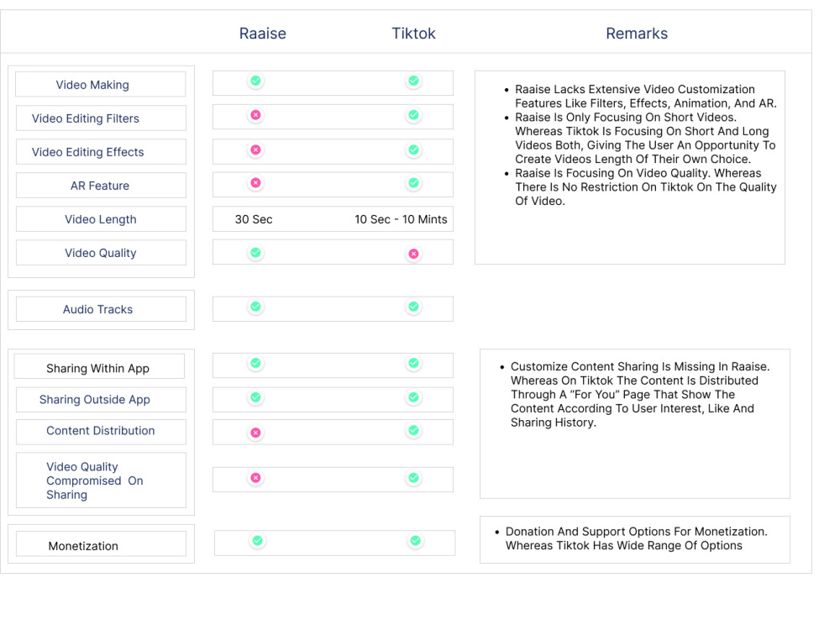Click Raaise green check for Video Making
The width and height of the screenshot is (840, 630).
256,81
